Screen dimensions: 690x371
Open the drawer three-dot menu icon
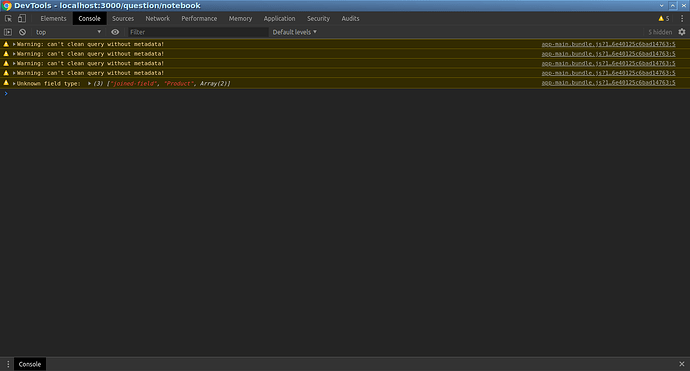pyautogui.click(x=8, y=364)
